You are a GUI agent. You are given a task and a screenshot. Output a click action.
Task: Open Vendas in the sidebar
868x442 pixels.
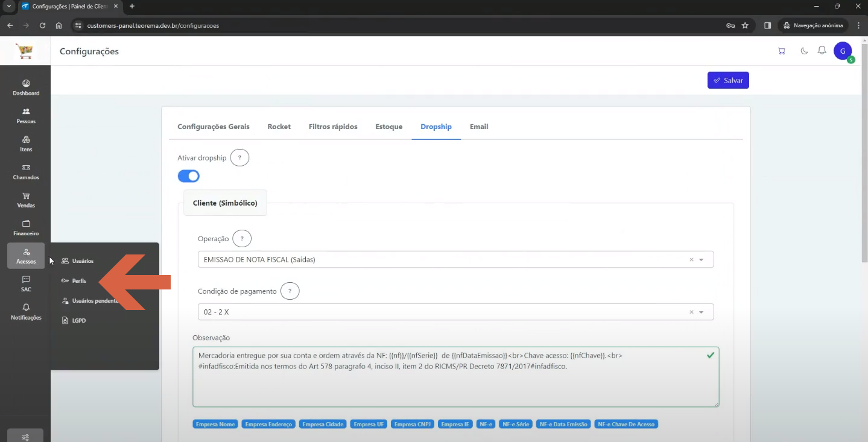26,200
